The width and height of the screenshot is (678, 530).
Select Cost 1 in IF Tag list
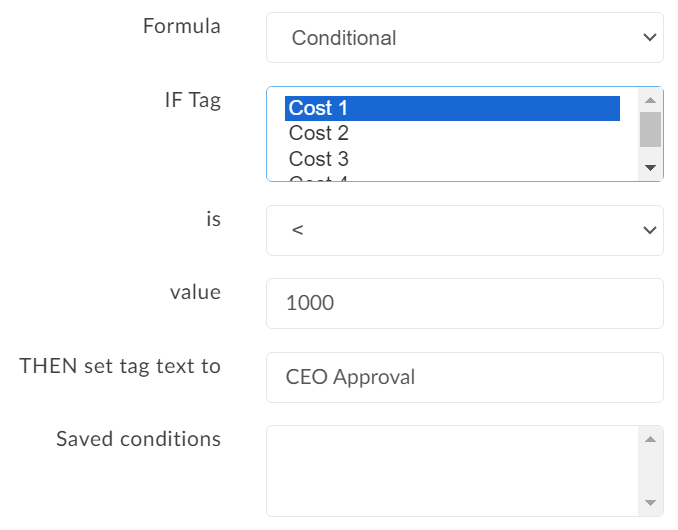452,108
